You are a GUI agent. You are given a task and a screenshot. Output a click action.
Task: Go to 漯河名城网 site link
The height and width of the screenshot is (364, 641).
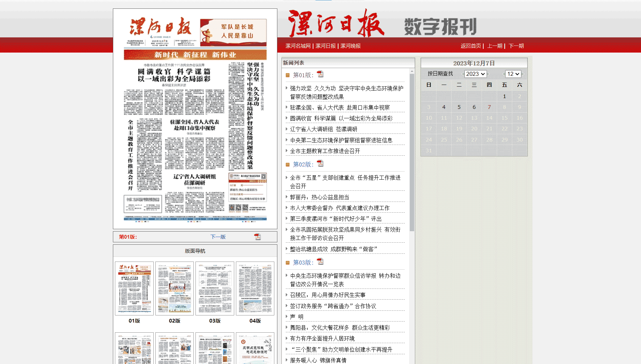coord(298,46)
